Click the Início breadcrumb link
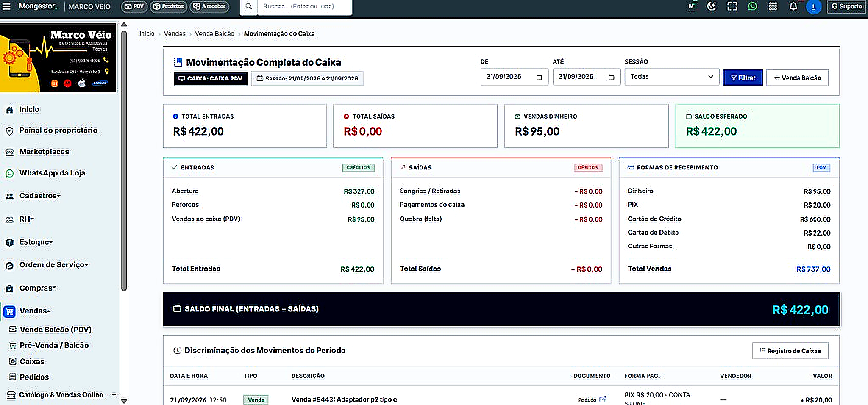Image resolution: width=868 pixels, height=405 pixels. (x=147, y=33)
